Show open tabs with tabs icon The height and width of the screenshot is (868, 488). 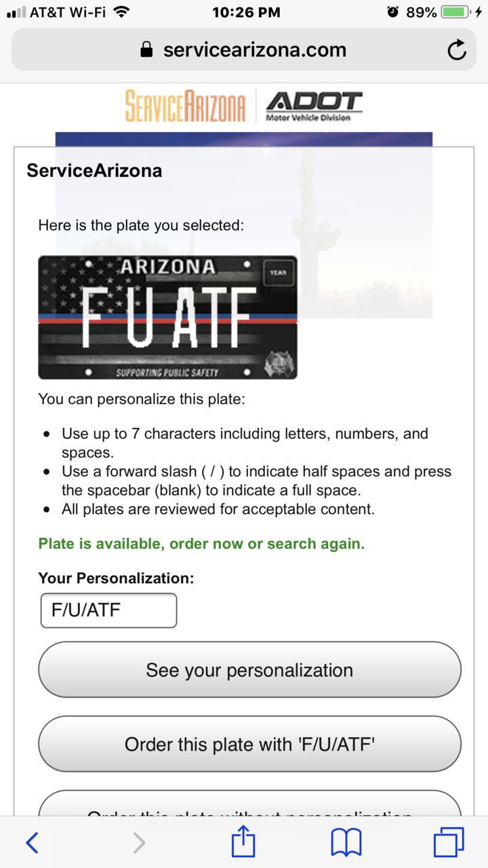449,842
